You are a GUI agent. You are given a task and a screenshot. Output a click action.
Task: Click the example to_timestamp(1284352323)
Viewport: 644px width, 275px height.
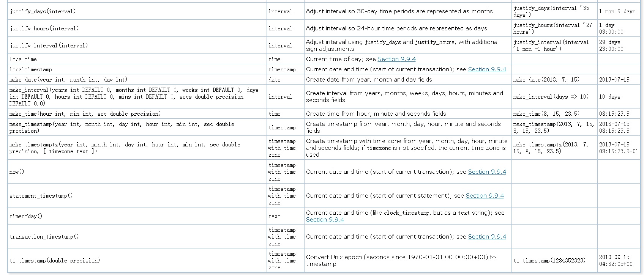coord(549,261)
